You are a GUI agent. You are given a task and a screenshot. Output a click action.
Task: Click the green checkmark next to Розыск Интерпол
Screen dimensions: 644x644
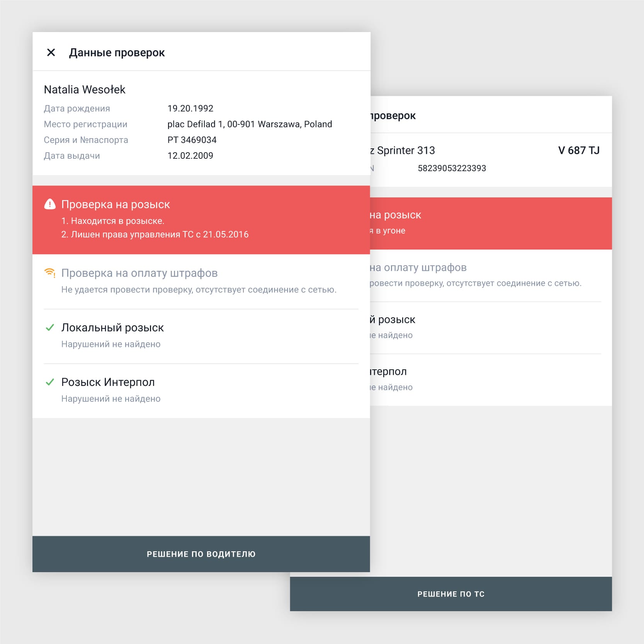pyautogui.click(x=50, y=382)
